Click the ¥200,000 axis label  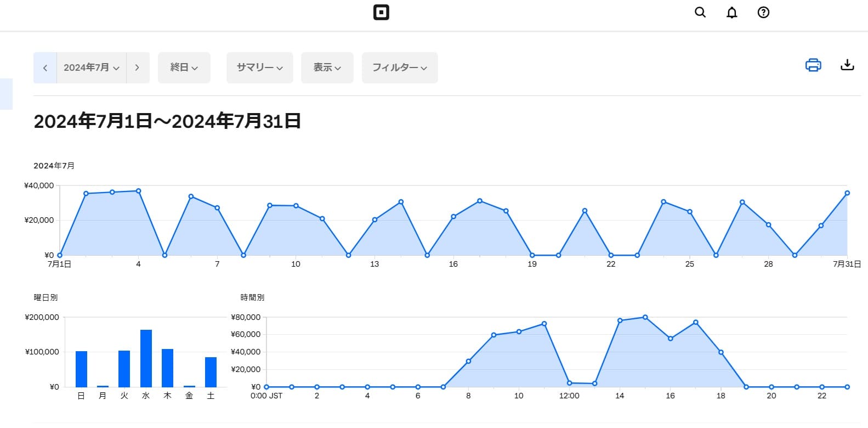pyautogui.click(x=42, y=317)
